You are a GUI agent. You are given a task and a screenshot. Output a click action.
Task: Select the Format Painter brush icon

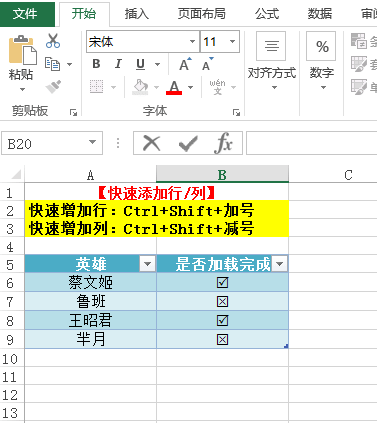[53, 87]
